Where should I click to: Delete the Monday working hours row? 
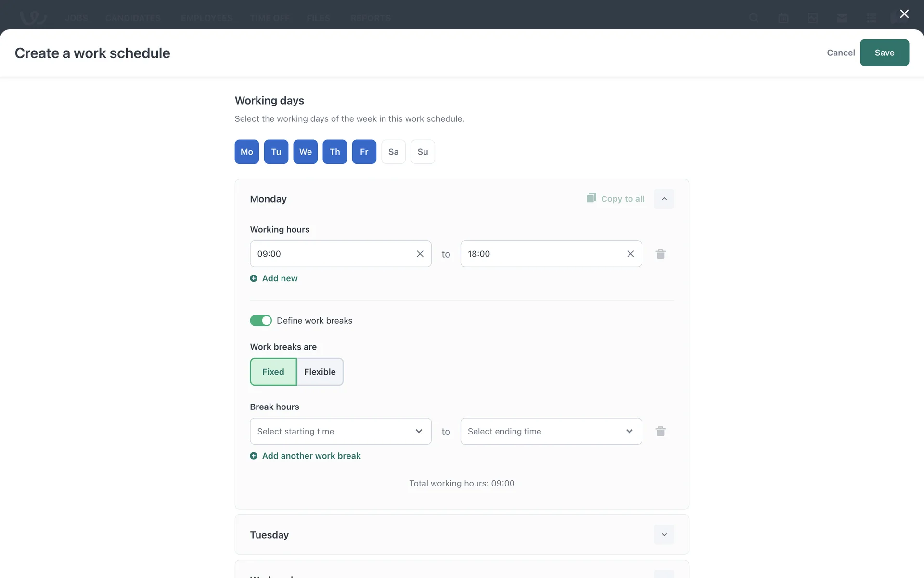[x=660, y=254]
